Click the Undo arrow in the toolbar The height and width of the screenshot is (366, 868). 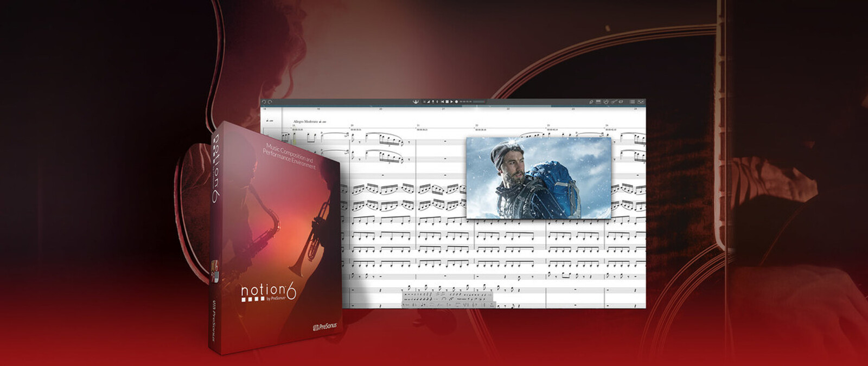264,102
